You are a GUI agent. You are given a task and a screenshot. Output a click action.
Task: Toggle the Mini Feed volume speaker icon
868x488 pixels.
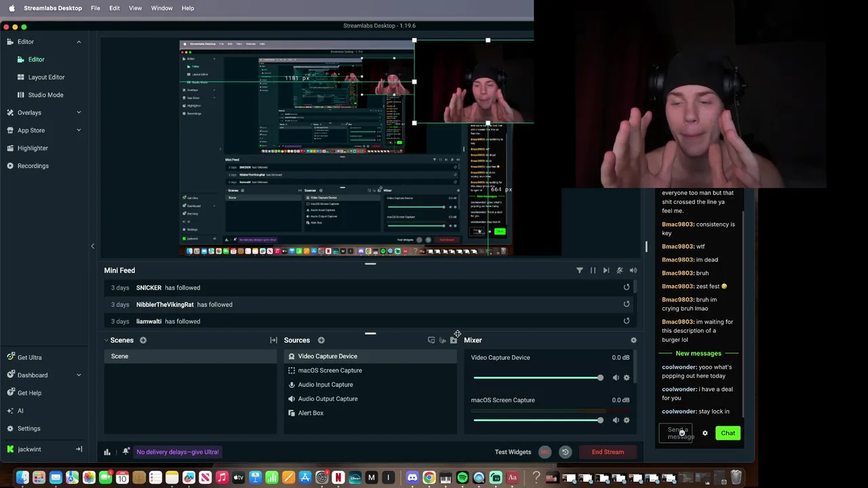[x=633, y=270]
